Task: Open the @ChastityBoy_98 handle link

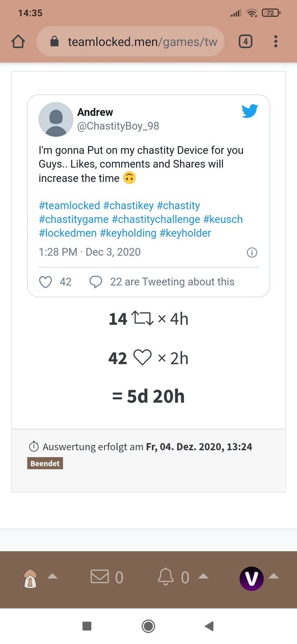Action: tap(118, 127)
